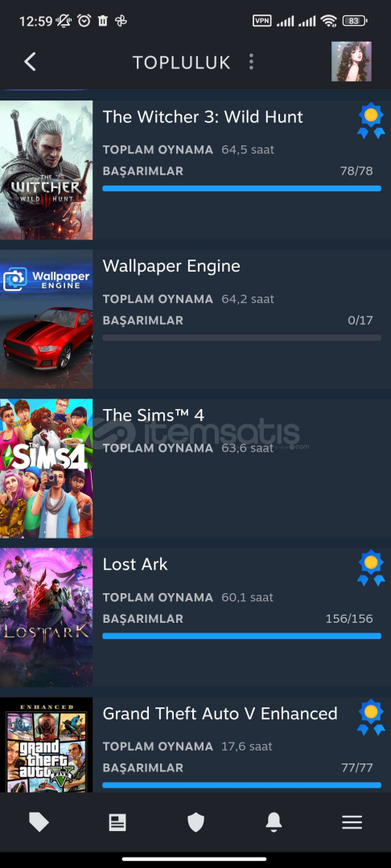Click the Lost Ark 156/156 achievements bar

coord(241,636)
